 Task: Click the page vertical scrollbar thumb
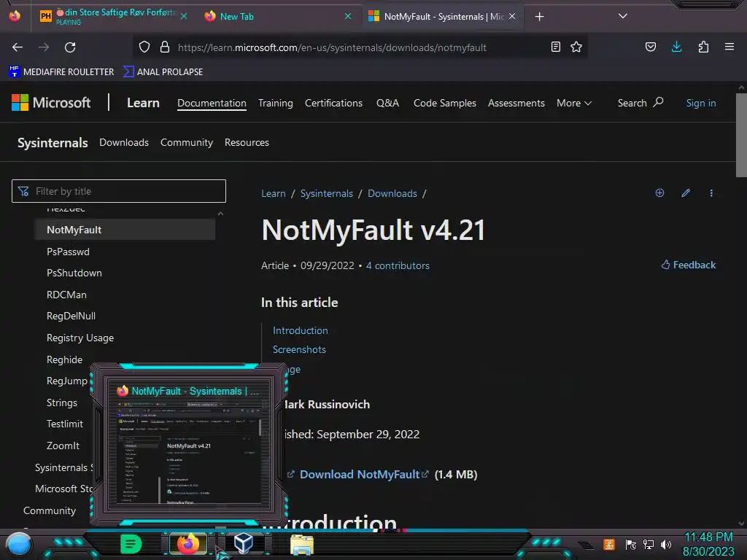pos(741,135)
